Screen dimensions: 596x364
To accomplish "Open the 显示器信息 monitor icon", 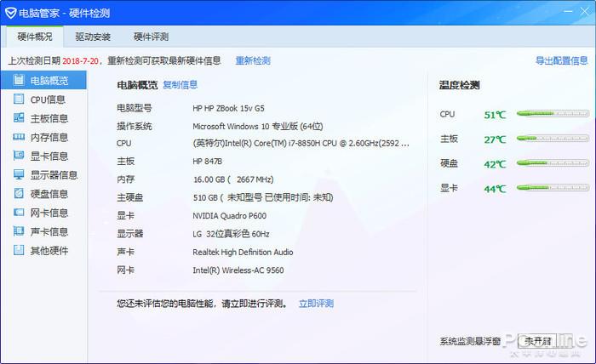I will tap(19, 174).
